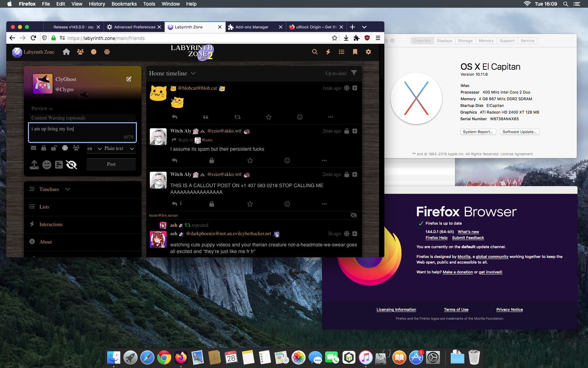
Task: Click the home icon in Labyrinth Zone navbar
Action: [66, 52]
